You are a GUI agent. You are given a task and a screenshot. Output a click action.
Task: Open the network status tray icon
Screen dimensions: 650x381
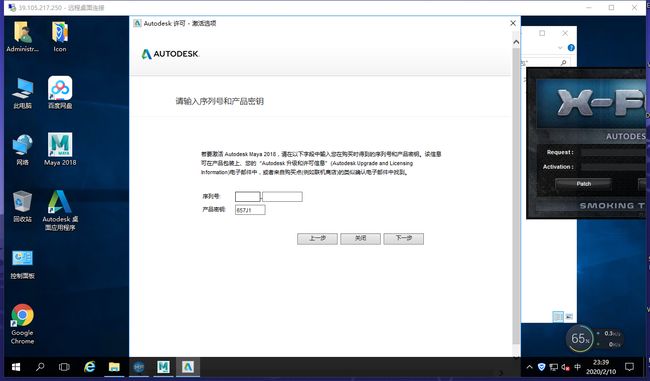coord(553,367)
